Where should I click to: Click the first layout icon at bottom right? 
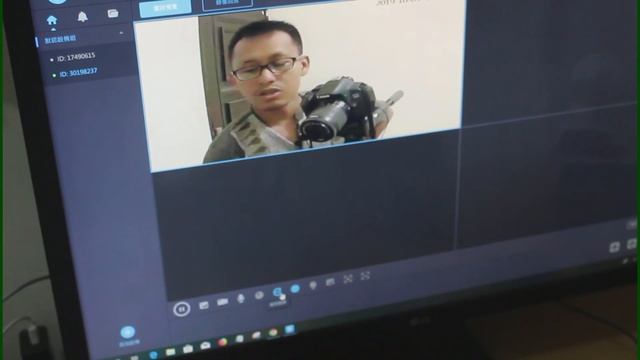615,247
